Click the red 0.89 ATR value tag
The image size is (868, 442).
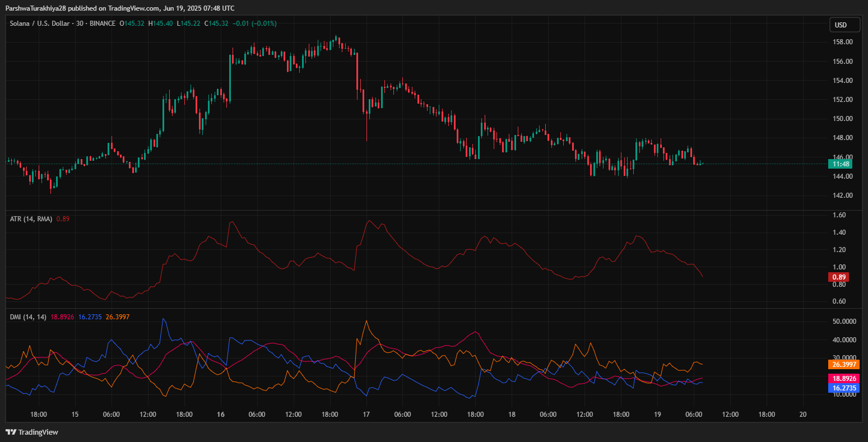click(x=838, y=277)
